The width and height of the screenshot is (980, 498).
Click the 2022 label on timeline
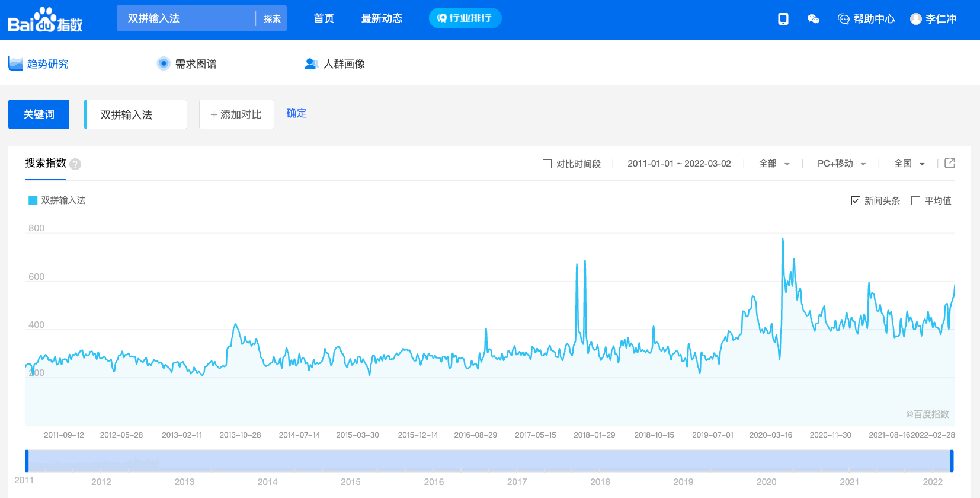tap(933, 482)
